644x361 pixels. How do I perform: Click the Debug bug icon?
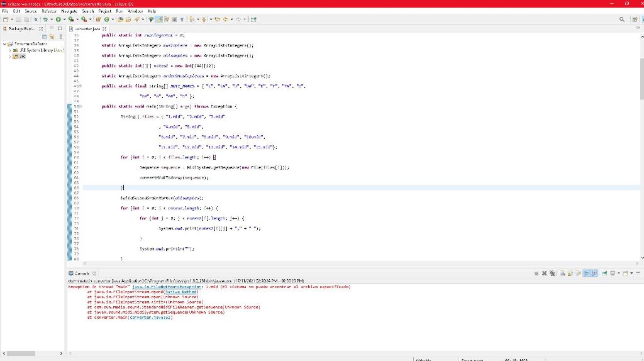coord(45,19)
